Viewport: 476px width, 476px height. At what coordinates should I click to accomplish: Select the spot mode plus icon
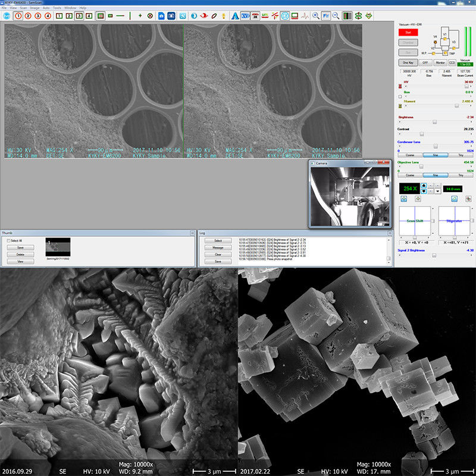coord(140,15)
